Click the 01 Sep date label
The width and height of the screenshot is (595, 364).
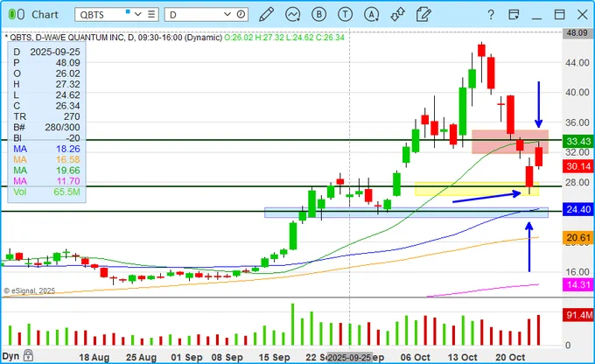(186, 357)
